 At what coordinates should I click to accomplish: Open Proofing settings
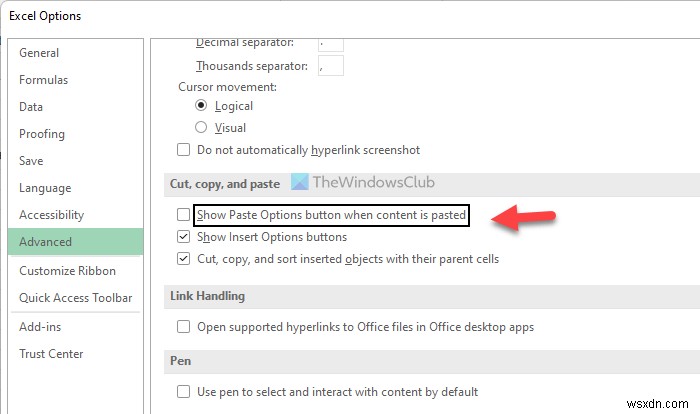42,134
